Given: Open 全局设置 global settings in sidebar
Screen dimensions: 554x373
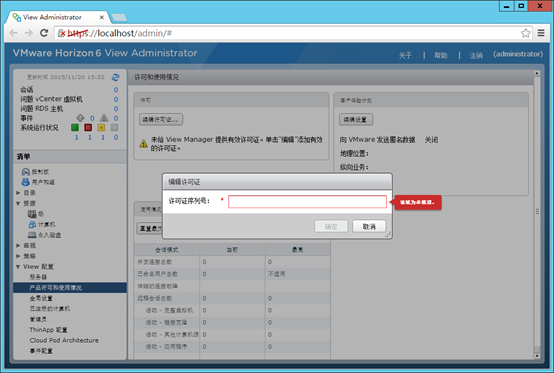Looking at the screenshot, I should tap(41, 298).
